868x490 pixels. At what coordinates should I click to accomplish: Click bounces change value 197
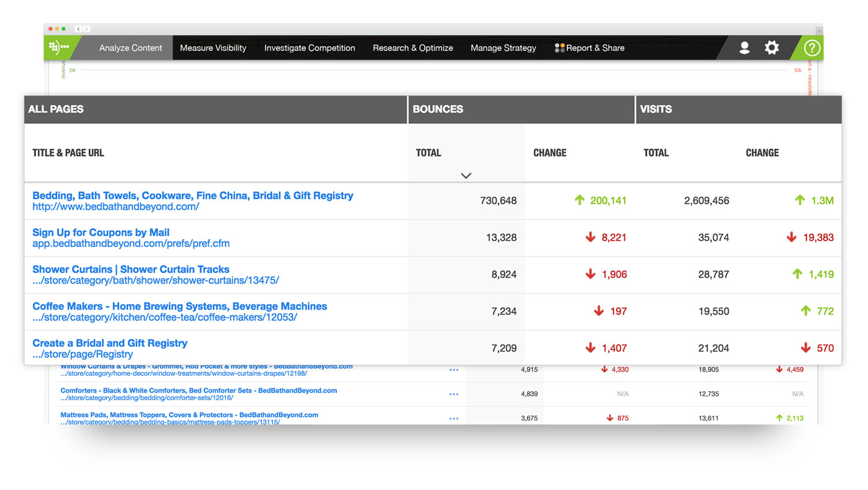(619, 311)
